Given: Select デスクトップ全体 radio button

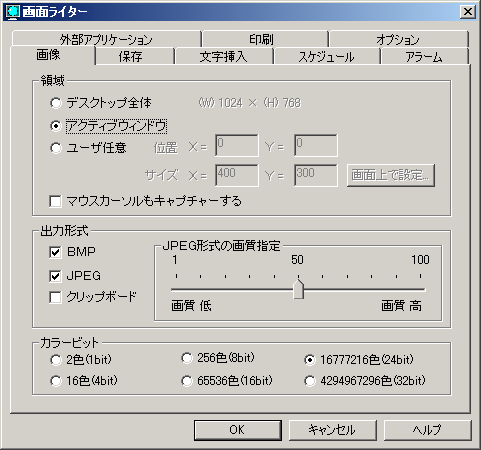Looking at the screenshot, I should click(56, 103).
